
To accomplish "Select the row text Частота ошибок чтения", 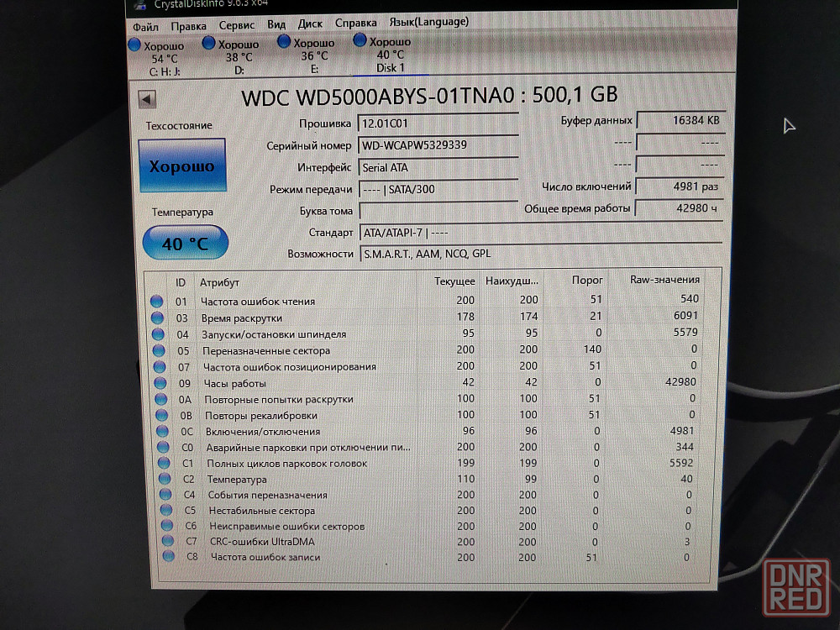I will coord(258,301).
